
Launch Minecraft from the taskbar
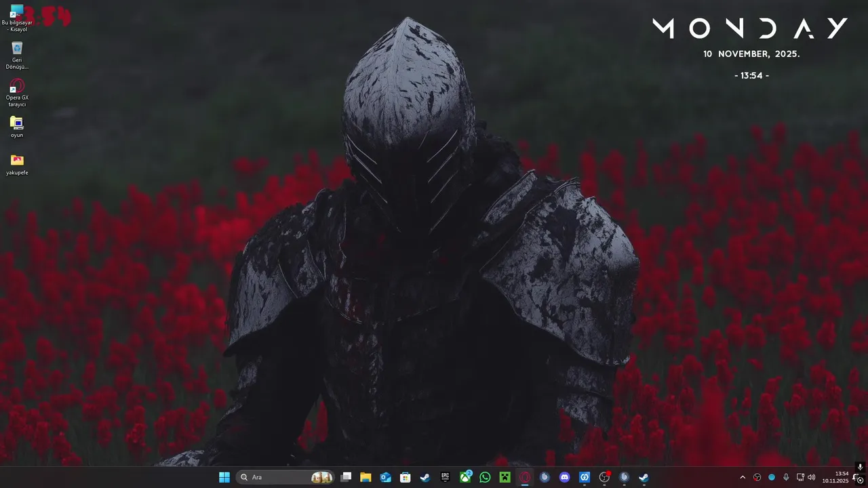coord(505,477)
